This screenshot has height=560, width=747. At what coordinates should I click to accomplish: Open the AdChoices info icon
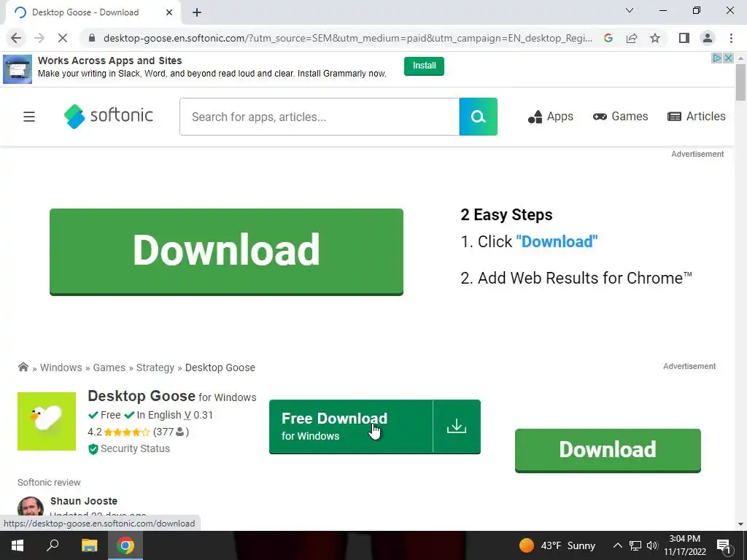[717, 58]
